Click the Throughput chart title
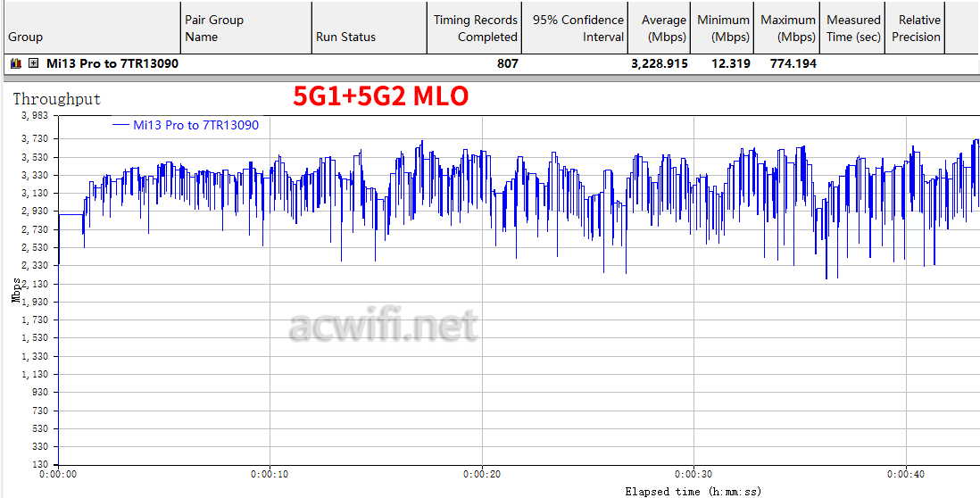The width and height of the screenshot is (980, 498). (x=57, y=99)
